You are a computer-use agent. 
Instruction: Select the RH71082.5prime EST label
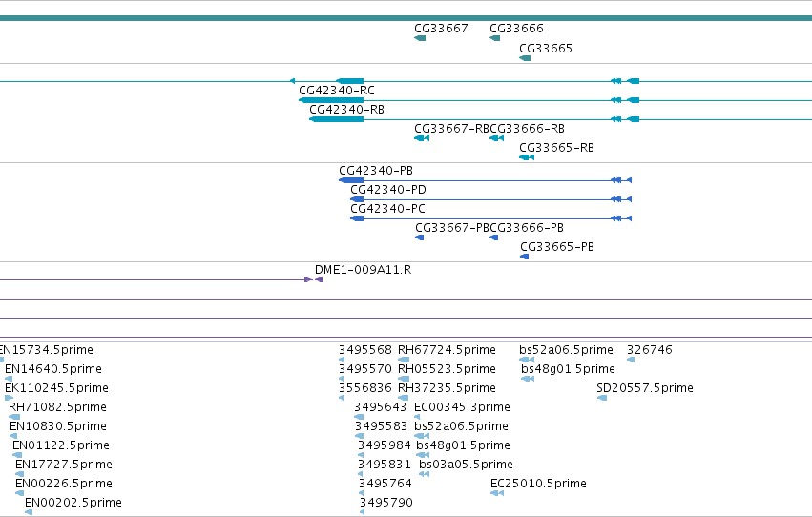click(57, 408)
